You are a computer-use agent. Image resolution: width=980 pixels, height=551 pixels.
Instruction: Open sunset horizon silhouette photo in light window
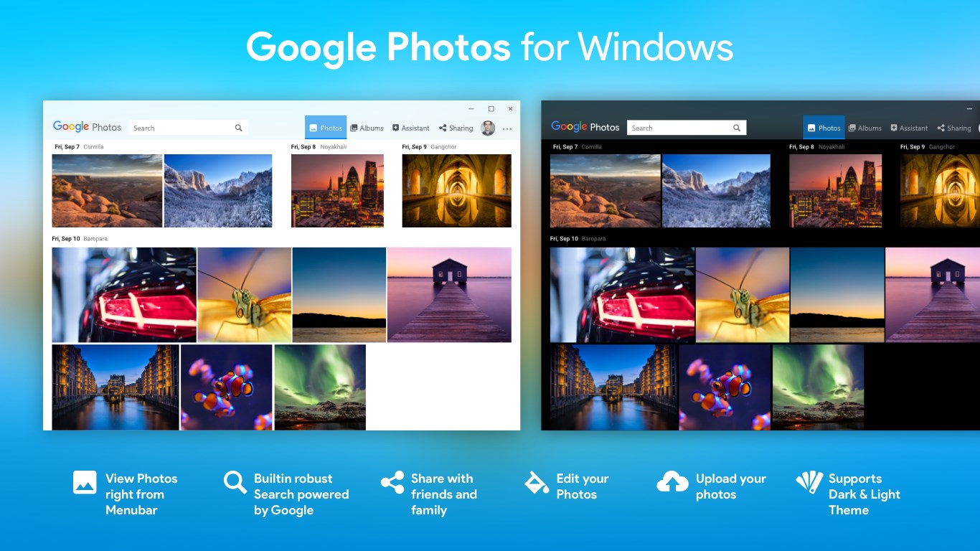339,295
